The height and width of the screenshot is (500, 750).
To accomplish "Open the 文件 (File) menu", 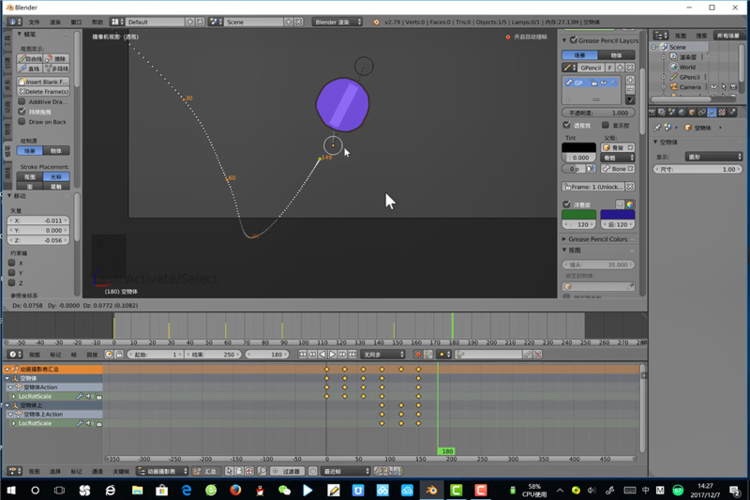I will pyautogui.click(x=35, y=21).
